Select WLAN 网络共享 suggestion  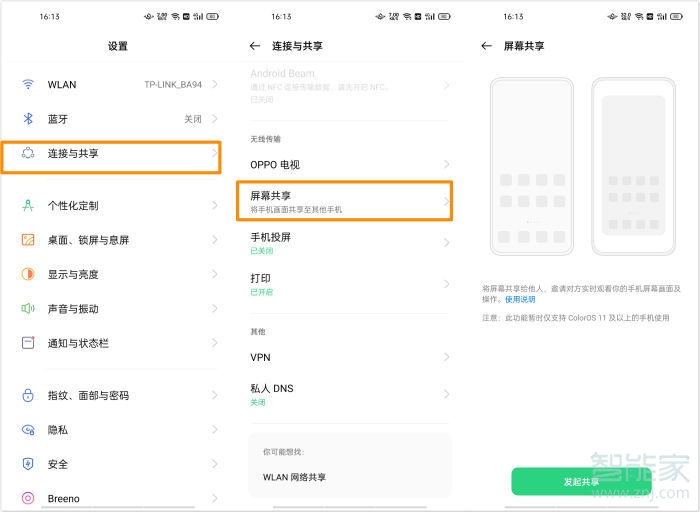pos(294,477)
